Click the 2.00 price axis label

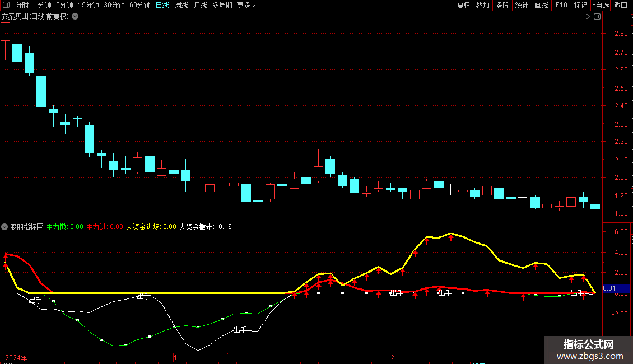pyautogui.click(x=621, y=177)
